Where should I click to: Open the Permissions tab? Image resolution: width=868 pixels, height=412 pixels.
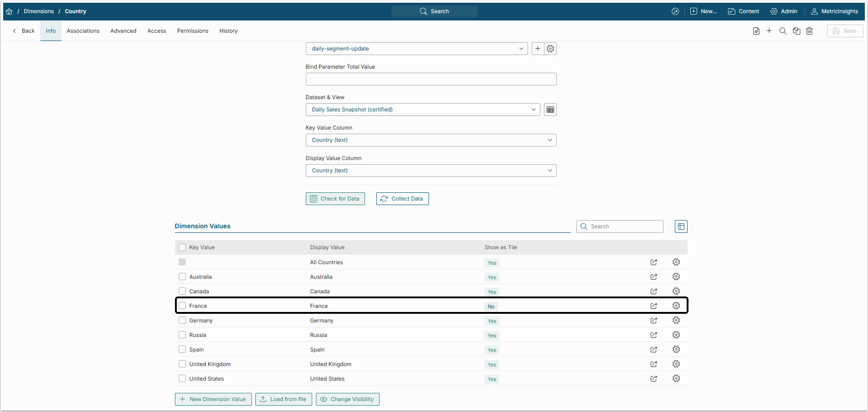[x=193, y=31]
